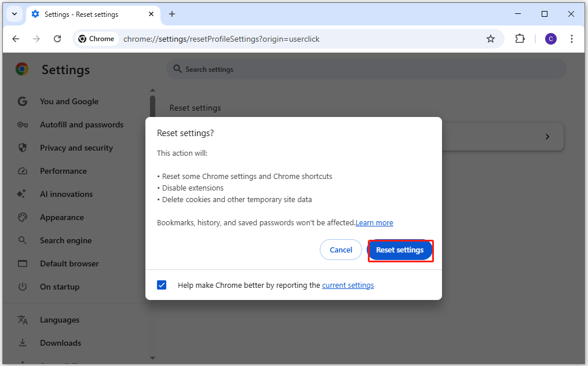588x366 pixels.
Task: Click the shield icon for Privacy
Action: [x=23, y=148]
